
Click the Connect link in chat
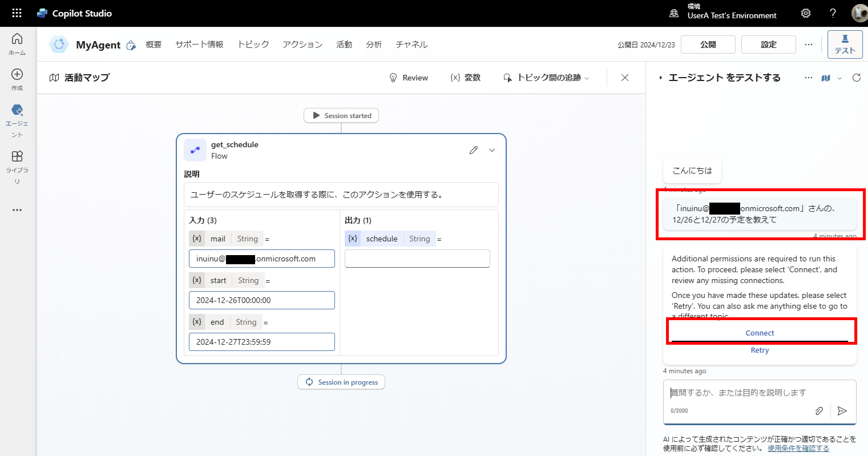[x=760, y=333]
